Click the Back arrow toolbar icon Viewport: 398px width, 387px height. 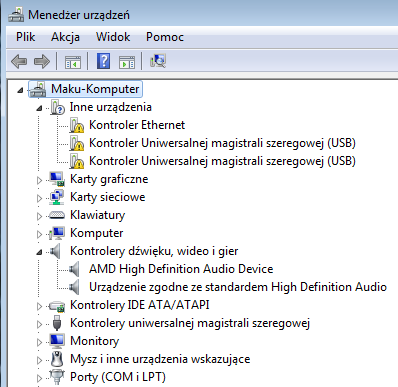pyautogui.click(x=19, y=62)
